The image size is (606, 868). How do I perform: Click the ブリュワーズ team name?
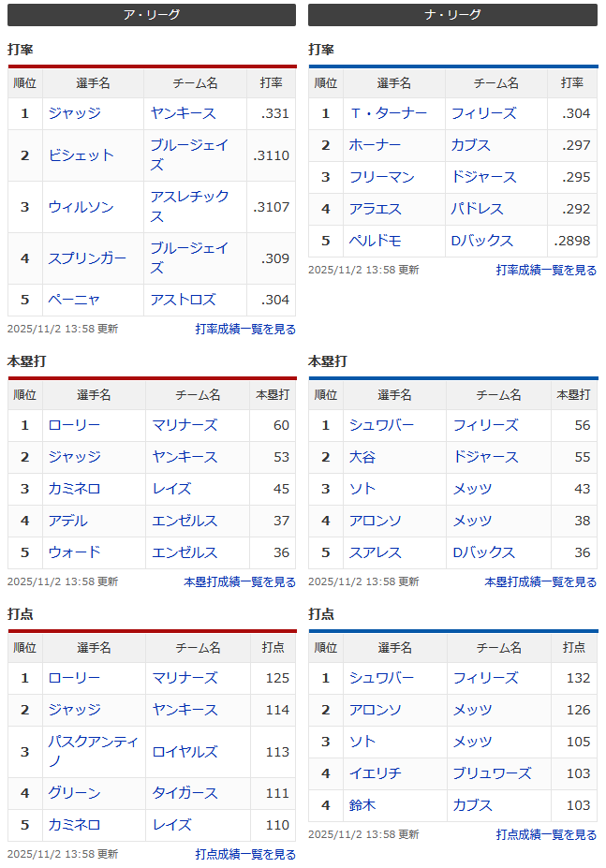pyautogui.click(x=492, y=773)
